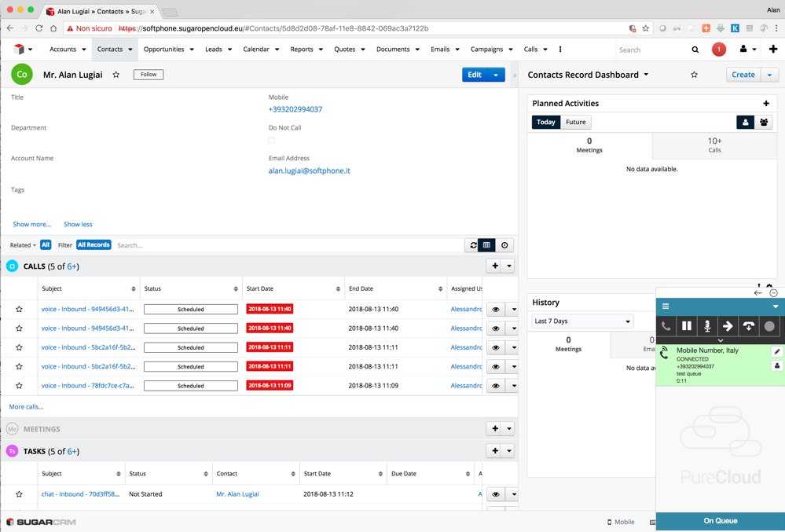Put the PureCloud call on hold
This screenshot has width=785, height=532.
click(687, 326)
